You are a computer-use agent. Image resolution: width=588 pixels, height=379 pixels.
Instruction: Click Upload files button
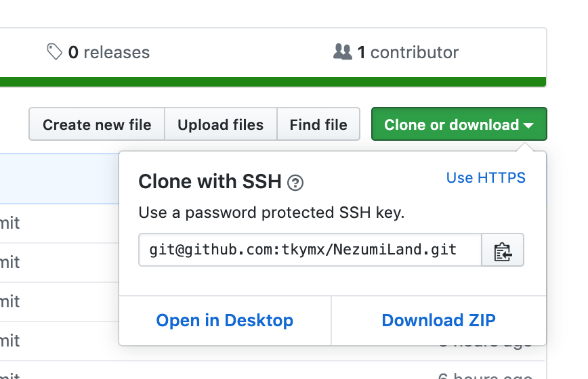point(221,125)
